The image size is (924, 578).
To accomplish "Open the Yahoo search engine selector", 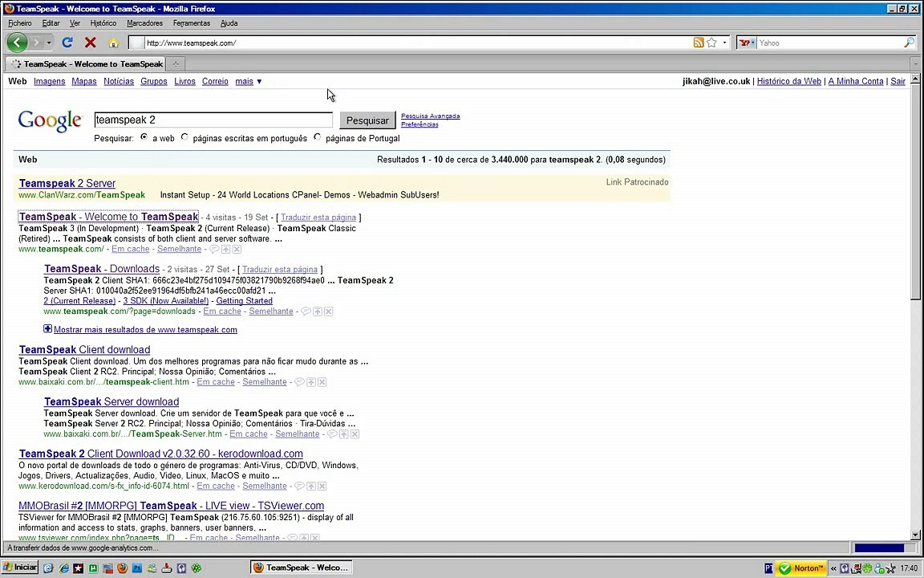I will coord(747,43).
